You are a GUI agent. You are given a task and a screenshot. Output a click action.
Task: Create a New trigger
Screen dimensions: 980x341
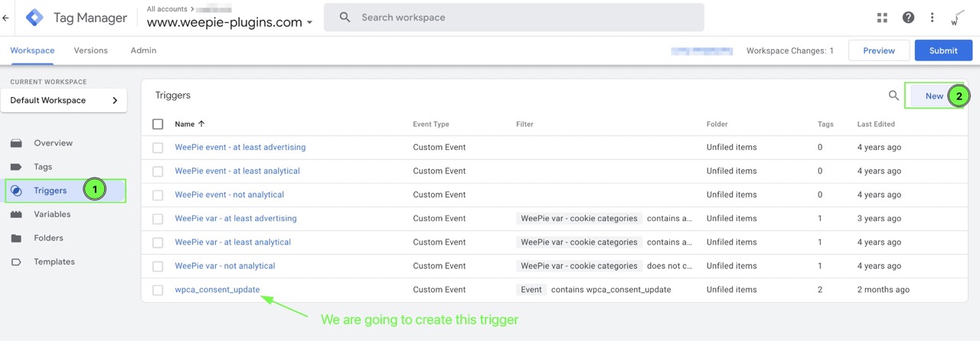[x=934, y=96]
